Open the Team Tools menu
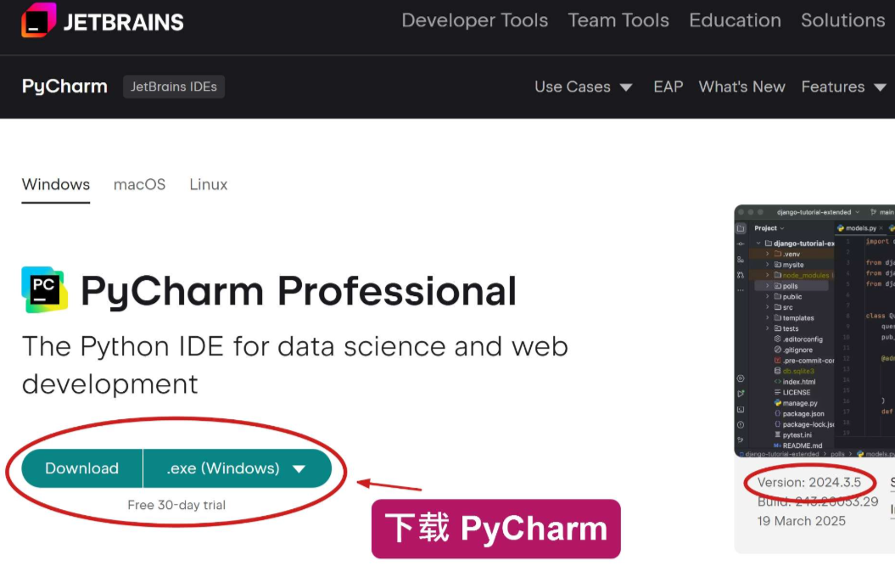 [618, 20]
